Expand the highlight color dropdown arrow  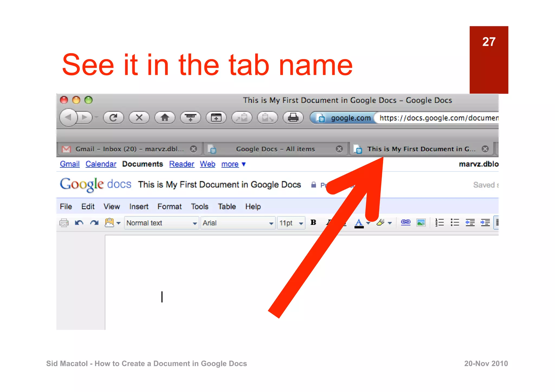click(x=390, y=223)
